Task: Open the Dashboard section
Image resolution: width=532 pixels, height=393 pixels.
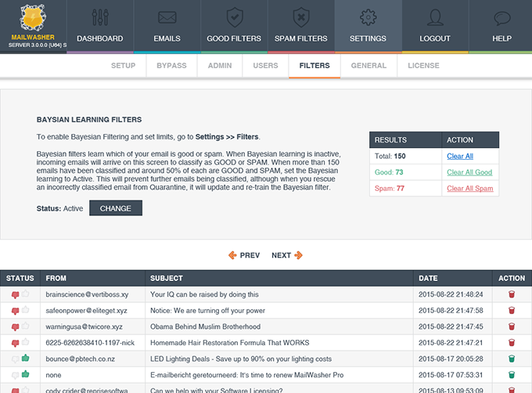Action: click(100, 27)
